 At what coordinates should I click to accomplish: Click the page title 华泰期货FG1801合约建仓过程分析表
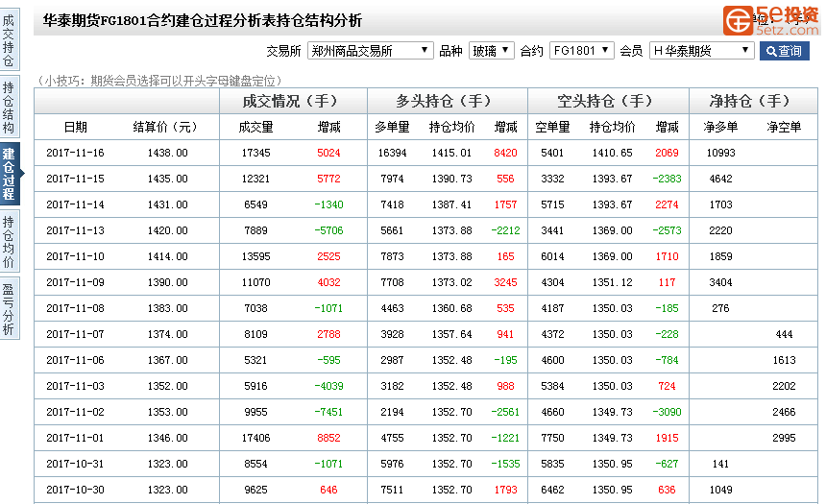coord(167,20)
